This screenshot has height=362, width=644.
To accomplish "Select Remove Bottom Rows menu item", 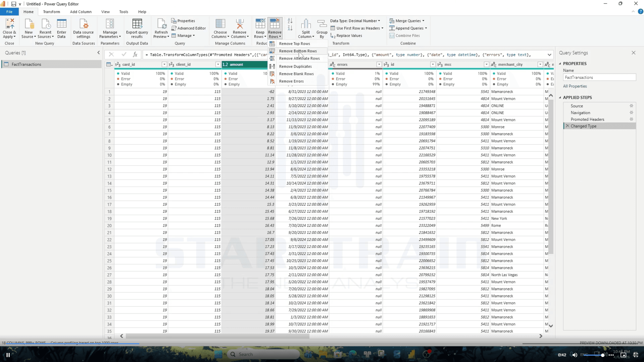I will 298,51.
